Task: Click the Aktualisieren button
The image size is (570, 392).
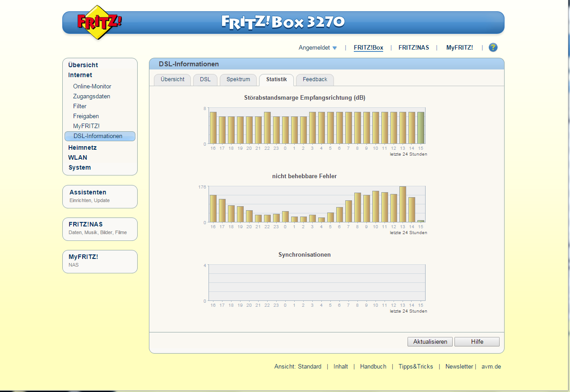Action: click(430, 341)
